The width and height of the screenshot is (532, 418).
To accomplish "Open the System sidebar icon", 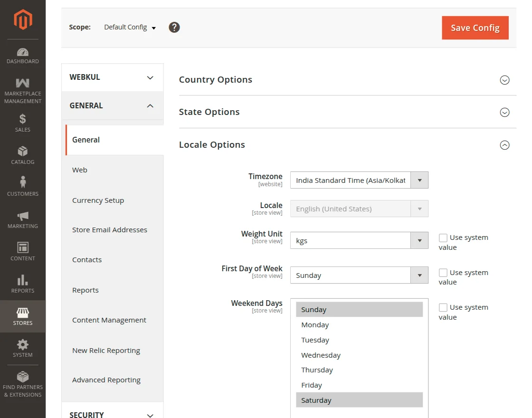I will (x=22, y=345).
